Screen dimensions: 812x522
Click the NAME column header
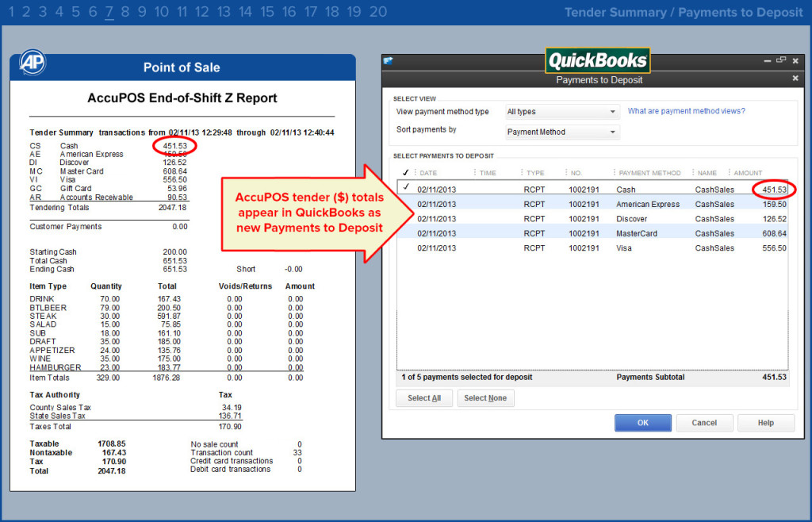point(707,173)
